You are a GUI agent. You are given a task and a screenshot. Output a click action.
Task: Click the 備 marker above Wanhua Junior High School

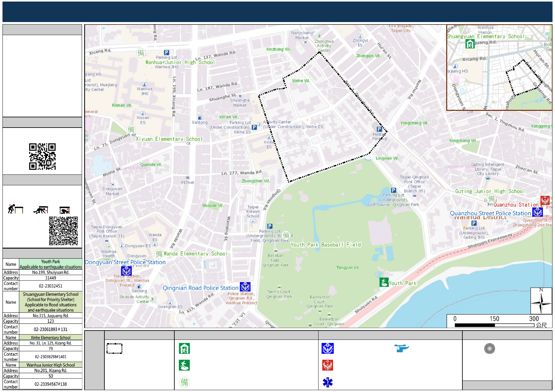141,53
